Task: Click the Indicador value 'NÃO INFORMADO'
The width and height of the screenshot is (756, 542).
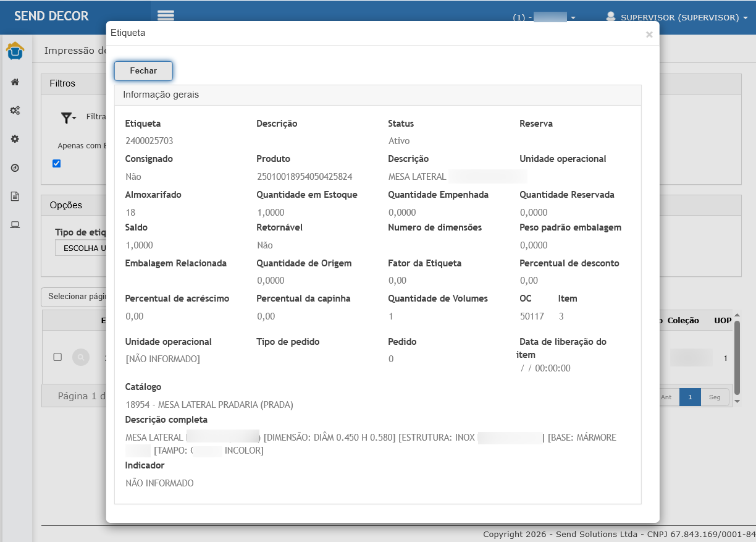Action: click(x=159, y=483)
